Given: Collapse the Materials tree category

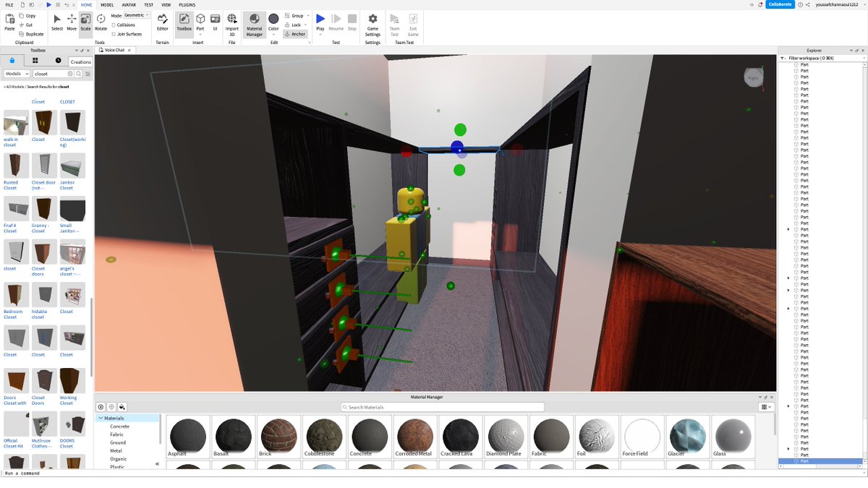Looking at the screenshot, I should 101,418.
